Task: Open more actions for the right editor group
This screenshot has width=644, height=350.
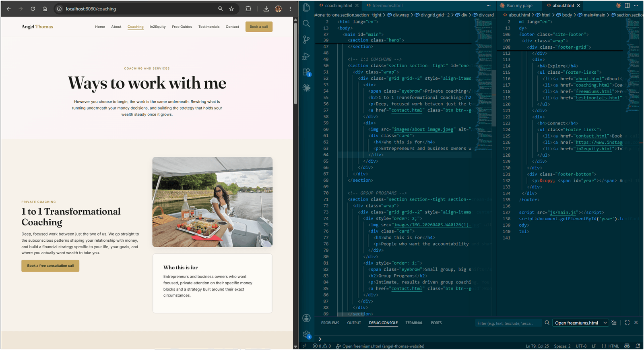Action: [636, 5]
